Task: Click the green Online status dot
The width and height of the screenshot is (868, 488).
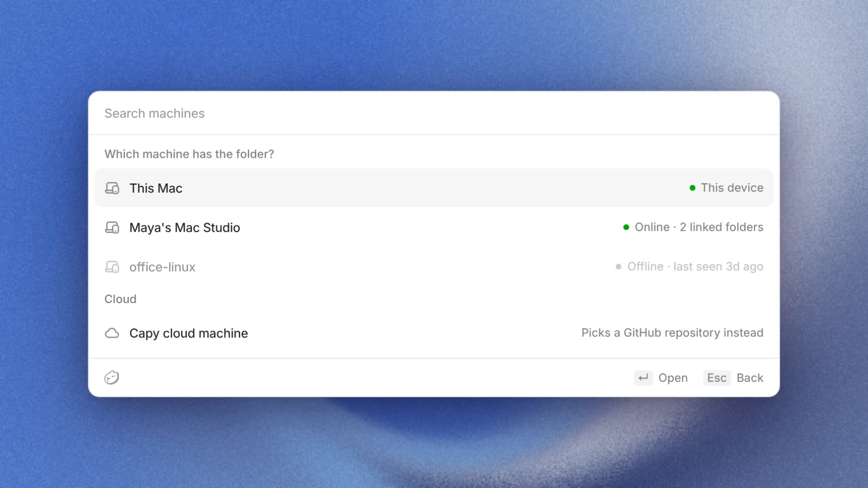Action: pyautogui.click(x=626, y=227)
